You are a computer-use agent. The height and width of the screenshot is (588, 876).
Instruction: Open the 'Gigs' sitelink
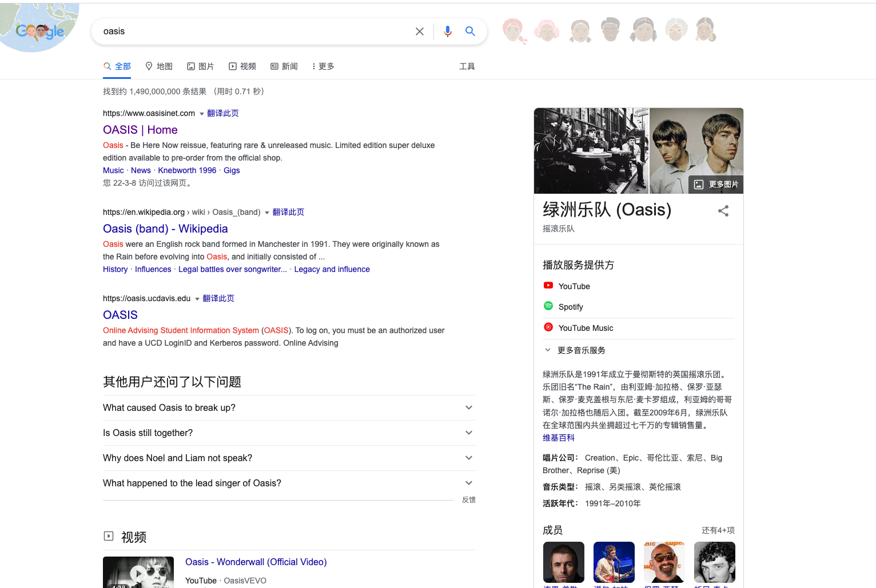[232, 170]
